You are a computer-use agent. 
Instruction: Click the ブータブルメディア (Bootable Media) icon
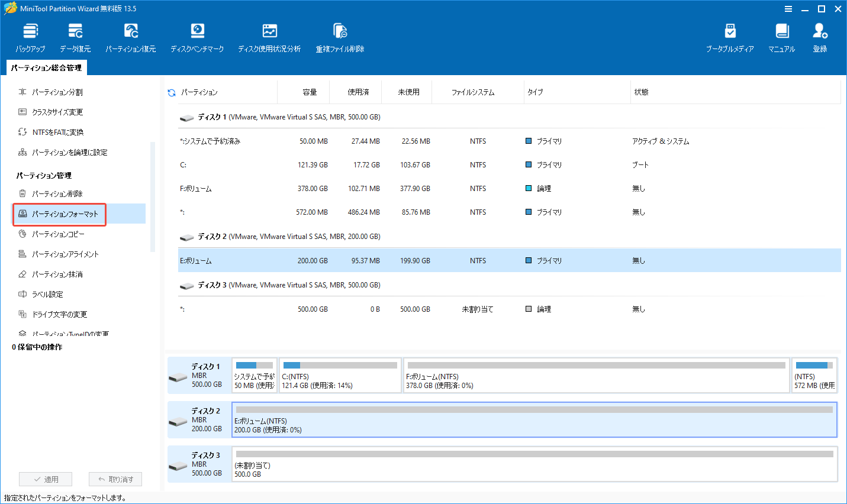click(x=730, y=35)
